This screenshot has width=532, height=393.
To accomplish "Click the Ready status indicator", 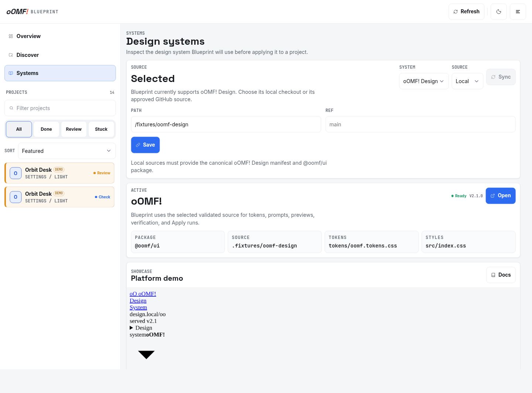I will tap(459, 196).
